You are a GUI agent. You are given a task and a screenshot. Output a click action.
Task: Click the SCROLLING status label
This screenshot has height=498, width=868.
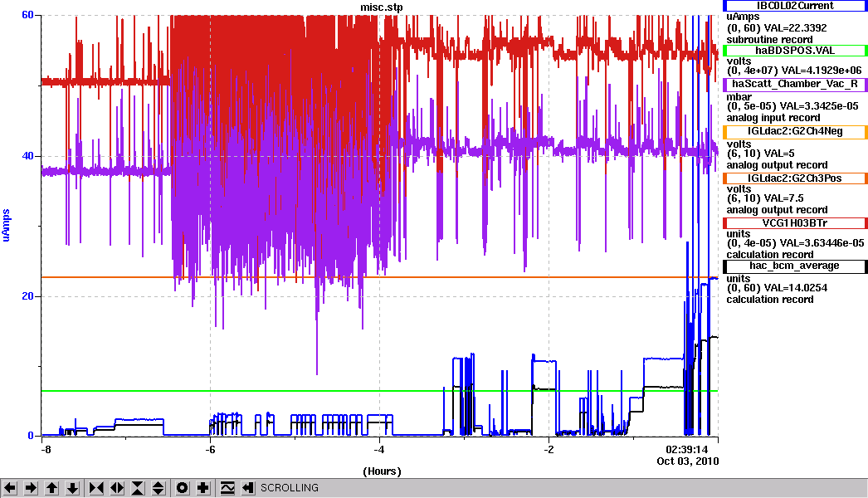pyautogui.click(x=290, y=488)
